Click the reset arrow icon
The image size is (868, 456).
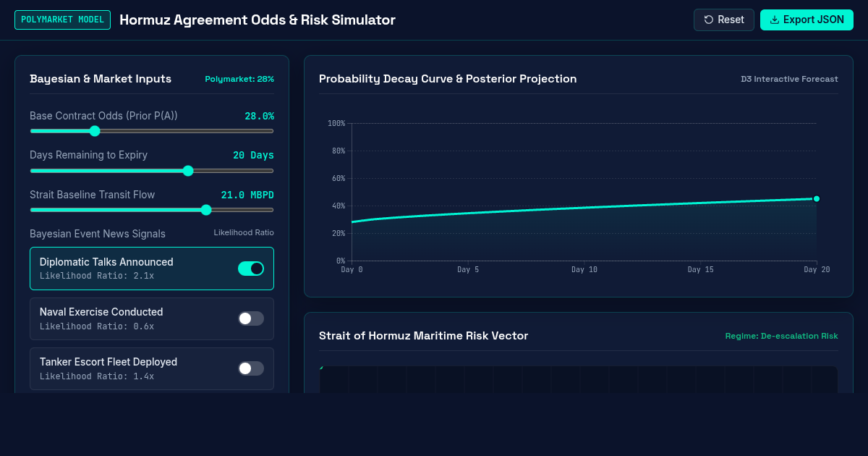click(x=709, y=20)
